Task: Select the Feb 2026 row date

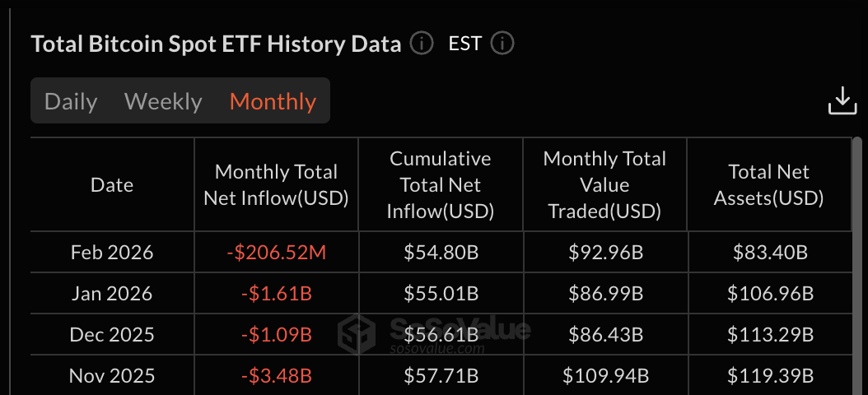Action: point(112,253)
